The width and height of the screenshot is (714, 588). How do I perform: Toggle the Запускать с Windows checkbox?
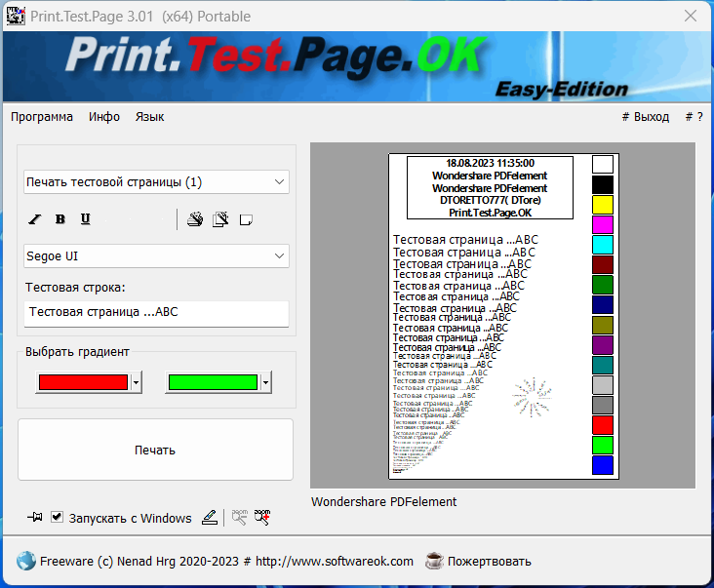point(57,517)
